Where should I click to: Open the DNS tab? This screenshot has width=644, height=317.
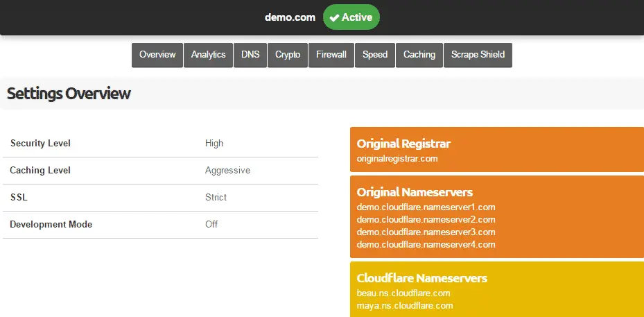pos(250,55)
